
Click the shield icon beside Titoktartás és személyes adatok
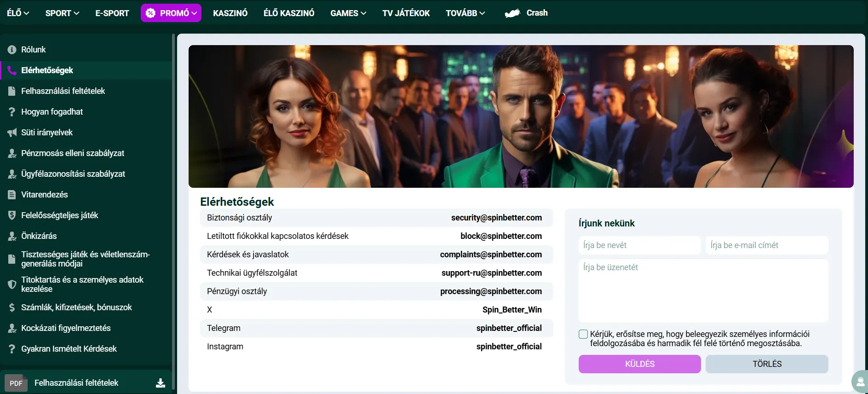pos(12,284)
